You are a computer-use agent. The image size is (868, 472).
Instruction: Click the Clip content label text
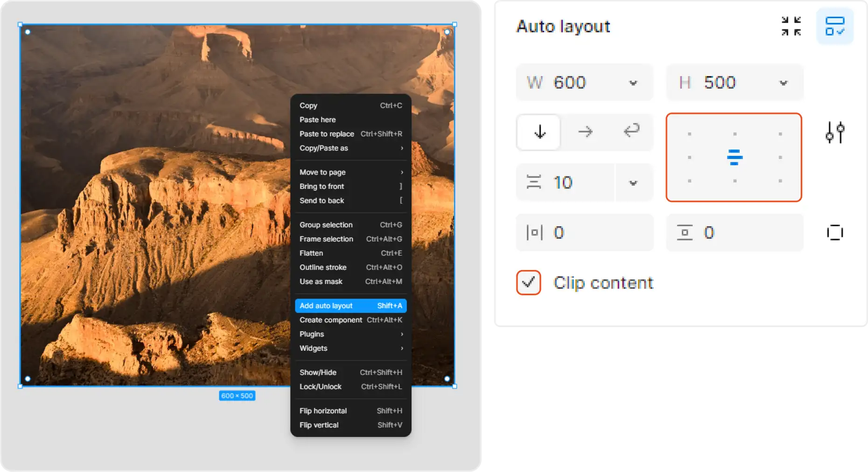coord(603,283)
